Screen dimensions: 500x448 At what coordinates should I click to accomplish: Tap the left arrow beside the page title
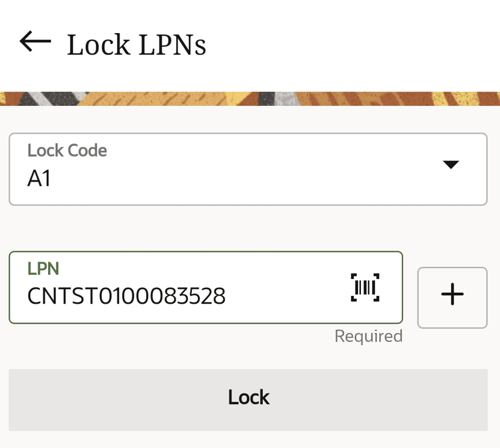click(x=33, y=41)
